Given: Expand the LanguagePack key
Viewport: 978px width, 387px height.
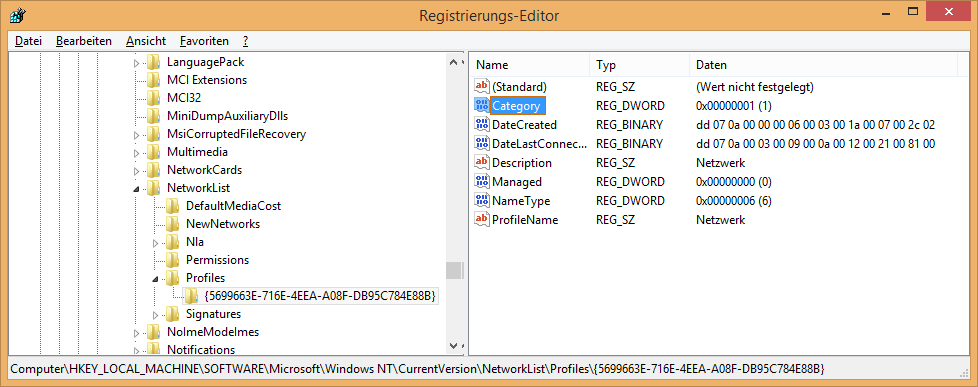Looking at the screenshot, I should (137, 62).
